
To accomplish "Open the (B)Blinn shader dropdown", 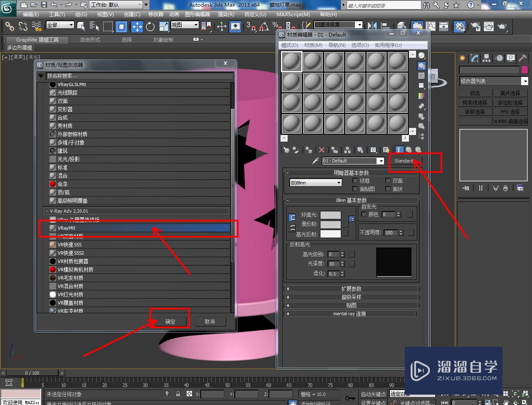I will [315, 183].
